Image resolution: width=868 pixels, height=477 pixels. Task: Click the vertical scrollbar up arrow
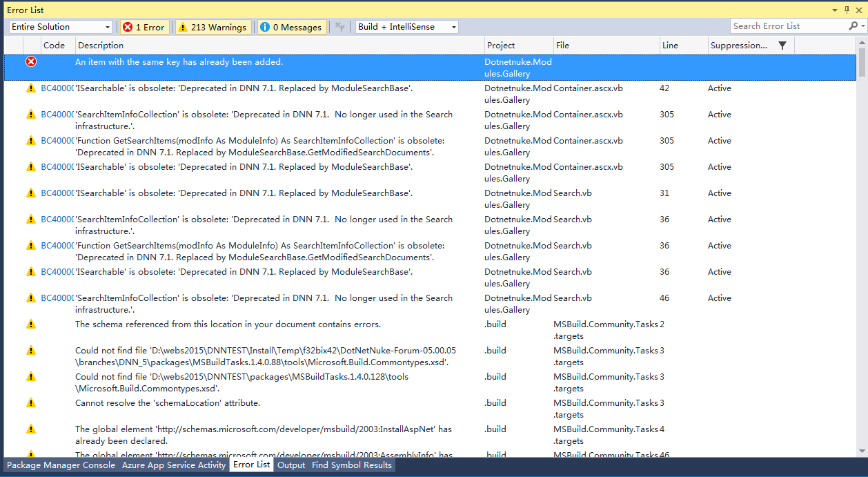point(862,42)
